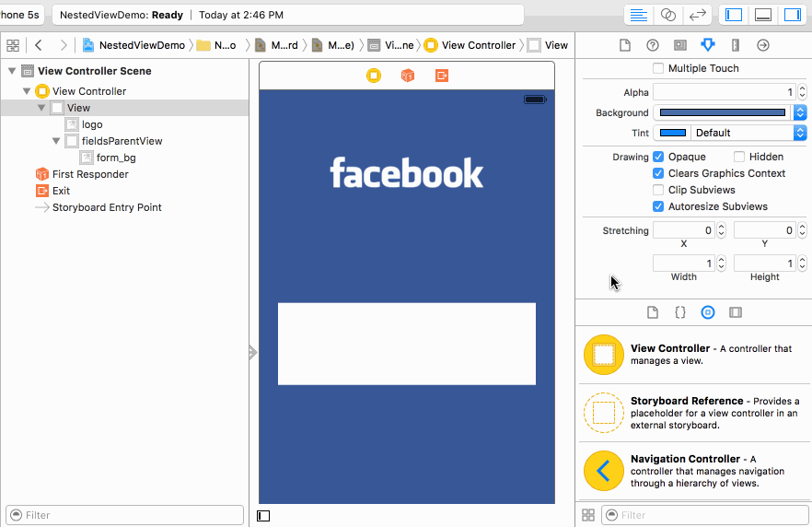Viewport: 812px width, 527px height.
Task: Select the facebook logo on canvas
Action: (x=407, y=173)
